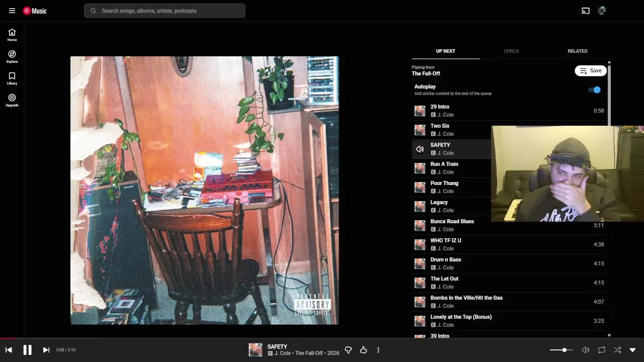Screen dimensions: 644x362
Task: Pause the current song
Action: 27,350
